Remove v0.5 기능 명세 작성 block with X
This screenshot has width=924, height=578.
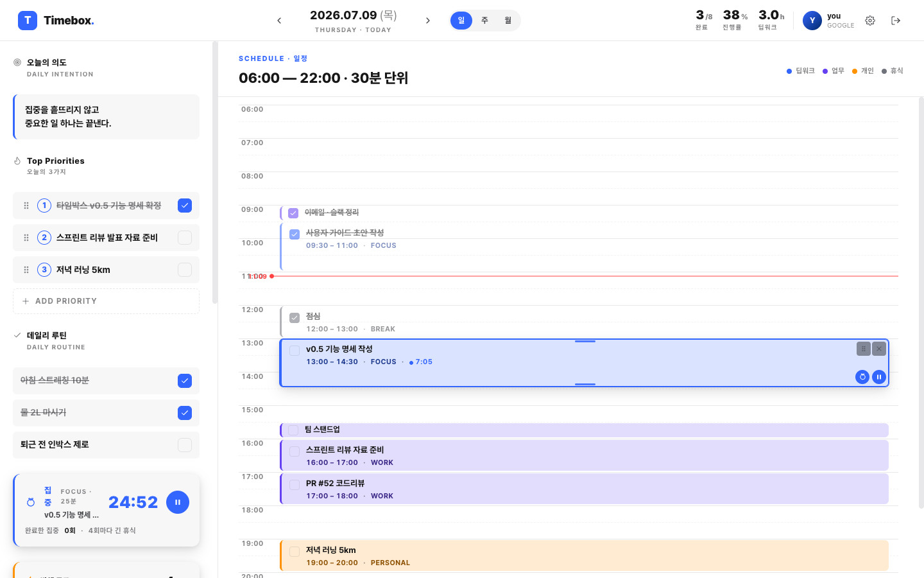click(879, 349)
